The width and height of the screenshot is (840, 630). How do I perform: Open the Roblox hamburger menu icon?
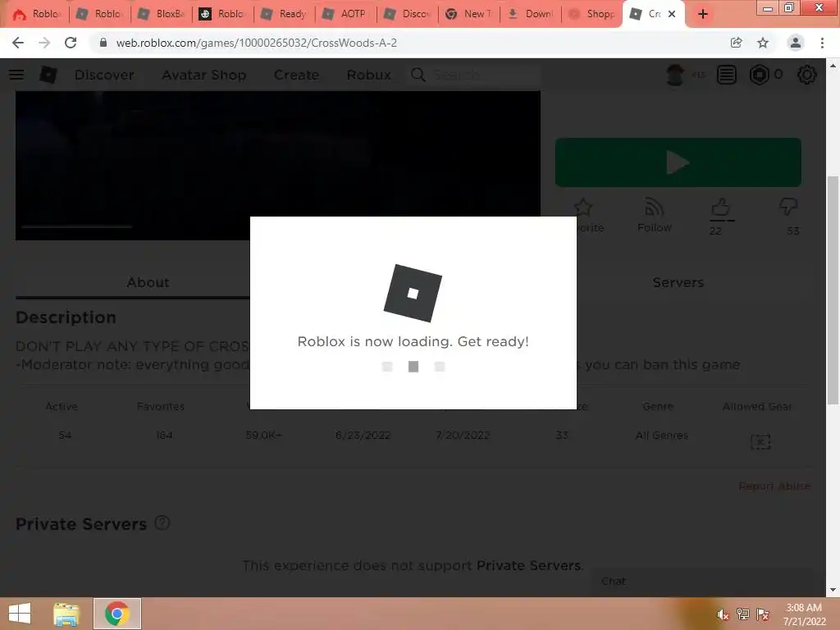16,75
